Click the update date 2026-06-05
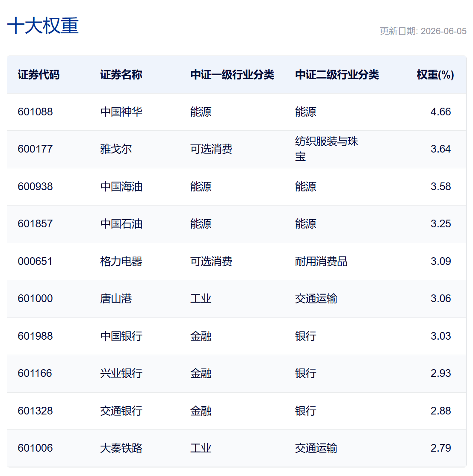Image resolution: width=473 pixels, height=476 pixels. click(443, 31)
